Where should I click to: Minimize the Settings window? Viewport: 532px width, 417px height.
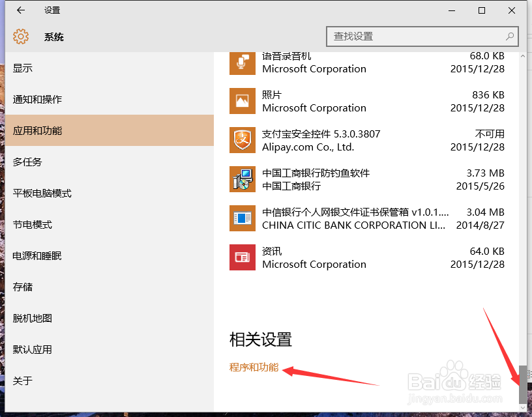point(452,10)
